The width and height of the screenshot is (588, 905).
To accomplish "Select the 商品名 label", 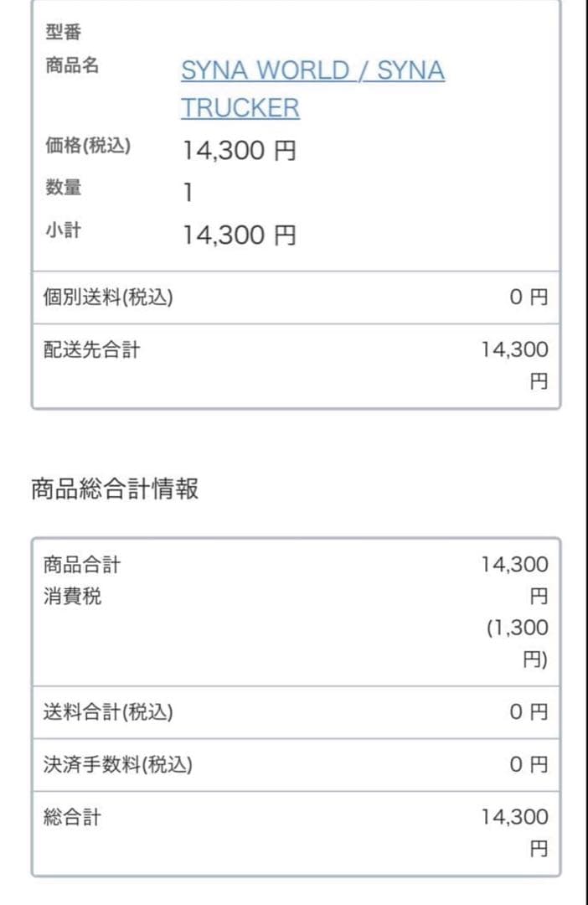I will pyautogui.click(x=71, y=66).
